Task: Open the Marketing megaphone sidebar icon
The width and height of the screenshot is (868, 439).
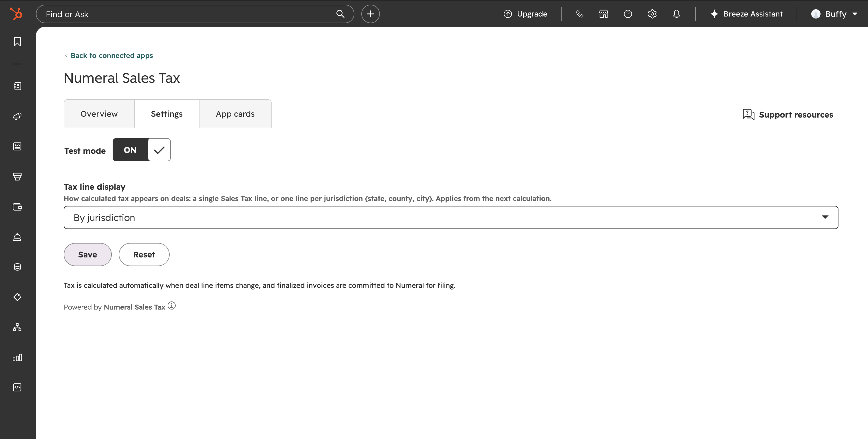Action: click(17, 116)
